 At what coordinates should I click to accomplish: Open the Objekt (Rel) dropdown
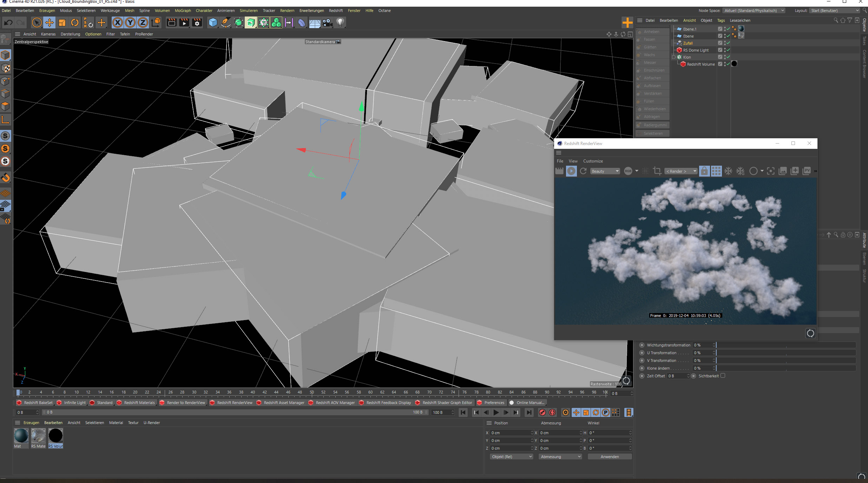(x=512, y=457)
